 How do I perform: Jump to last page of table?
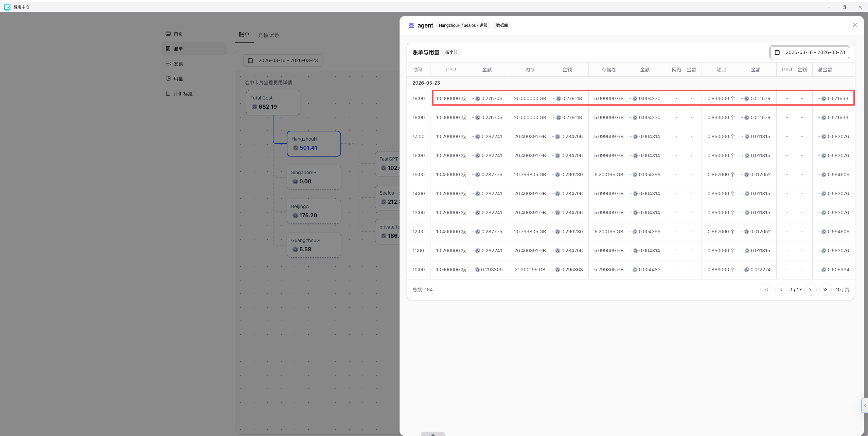coord(825,290)
